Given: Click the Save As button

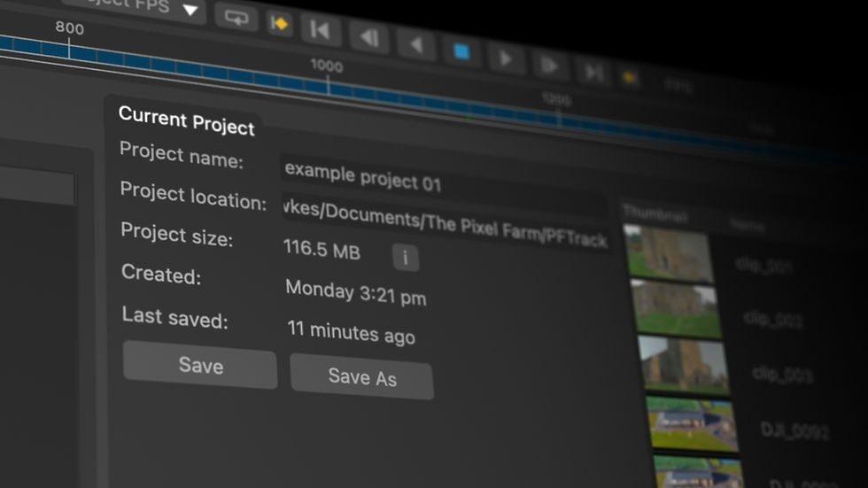Looking at the screenshot, I should click(362, 377).
